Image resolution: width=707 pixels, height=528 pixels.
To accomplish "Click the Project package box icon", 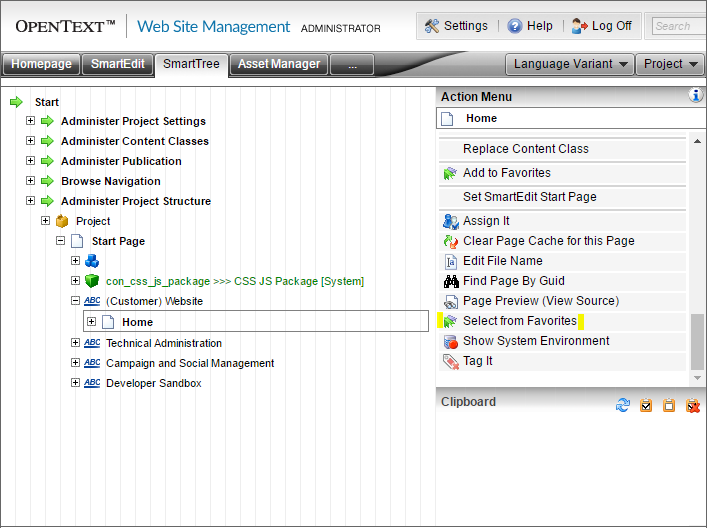I will pyautogui.click(x=62, y=221).
